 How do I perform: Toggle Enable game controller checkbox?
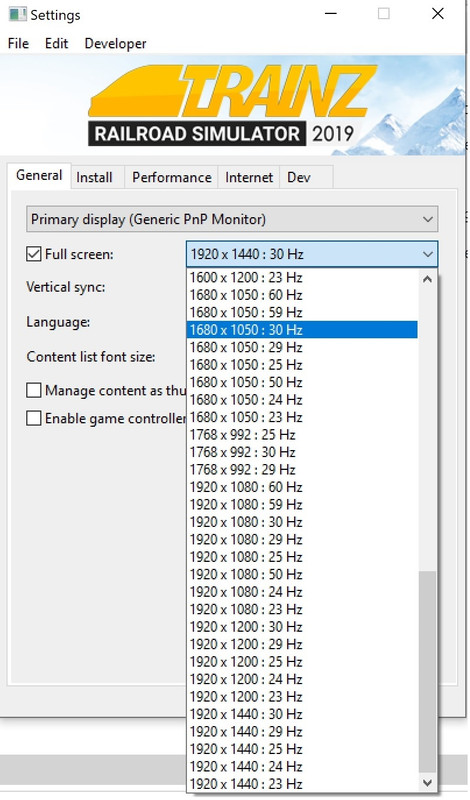pos(34,418)
